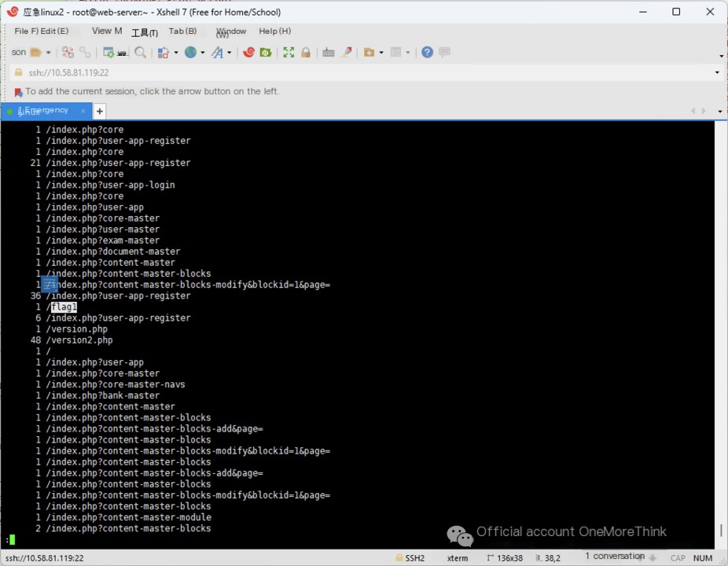Screen dimensions: 728x566
Task: Click the new folder plus icon
Action: (369, 53)
